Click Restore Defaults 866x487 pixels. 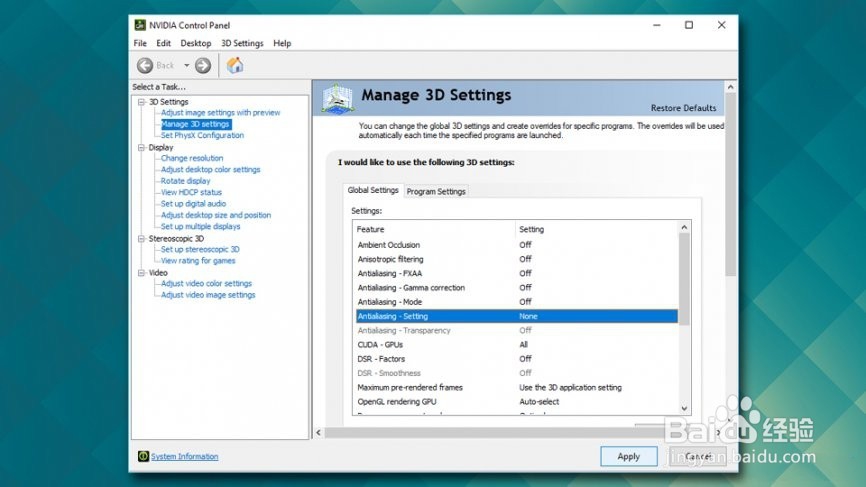[x=683, y=108]
